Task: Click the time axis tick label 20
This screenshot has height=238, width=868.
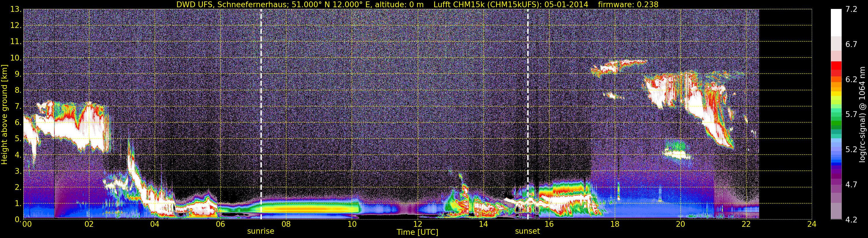Action: point(680,224)
